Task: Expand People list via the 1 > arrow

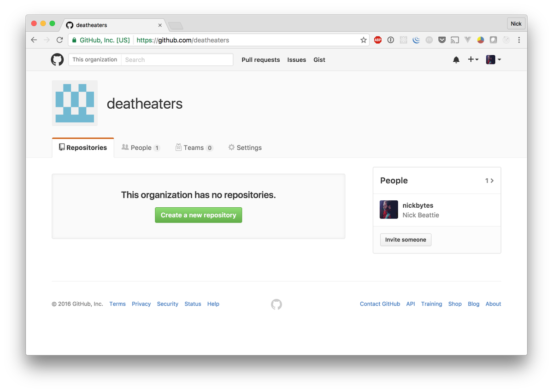Action: (x=489, y=181)
